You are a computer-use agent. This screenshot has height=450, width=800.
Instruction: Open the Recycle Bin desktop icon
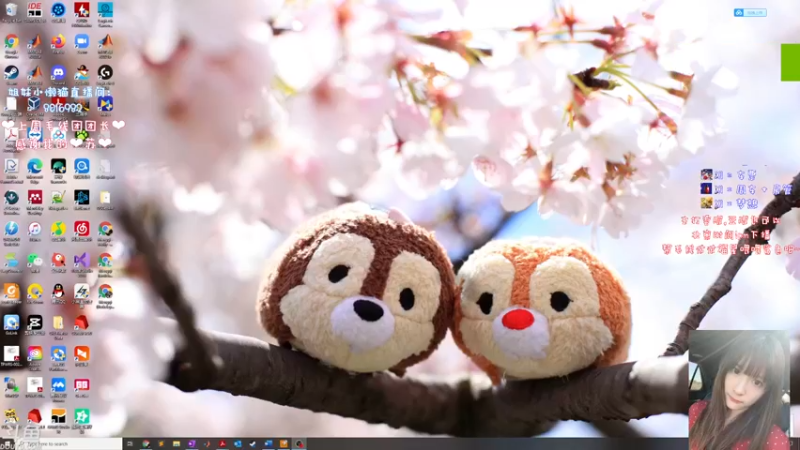[11, 10]
